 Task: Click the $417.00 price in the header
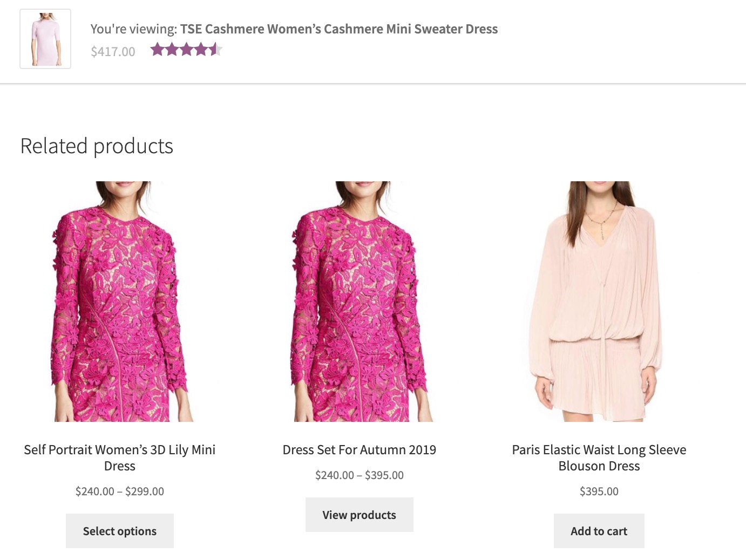(x=113, y=52)
